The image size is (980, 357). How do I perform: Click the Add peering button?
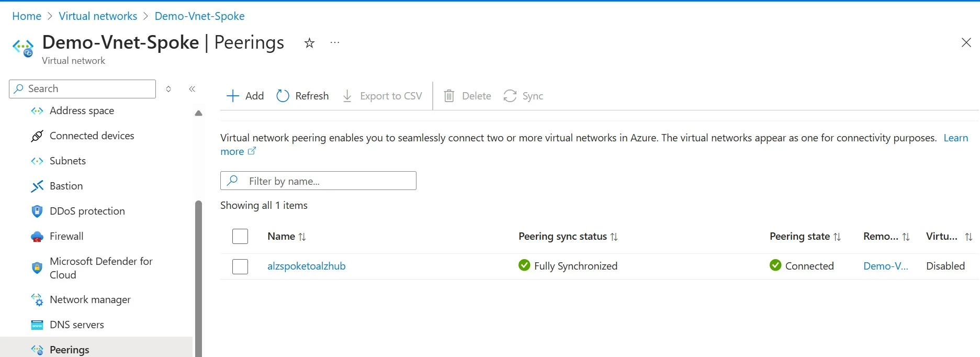click(245, 96)
